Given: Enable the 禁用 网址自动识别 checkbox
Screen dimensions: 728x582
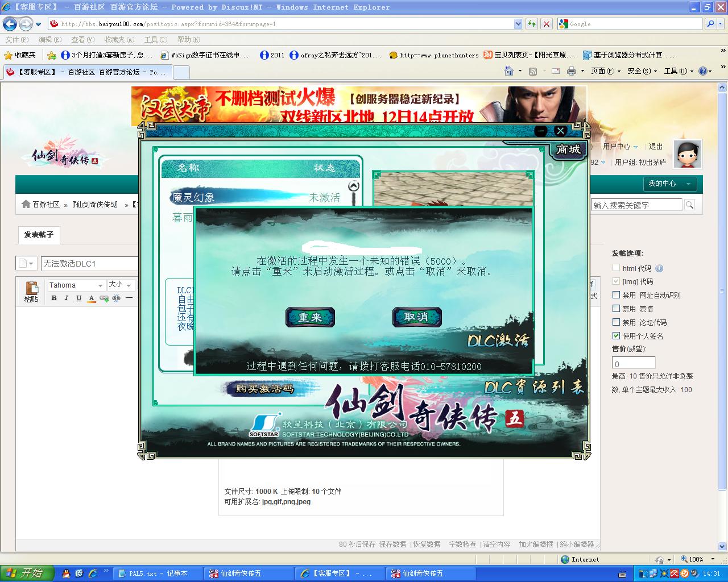Looking at the screenshot, I should [616, 295].
